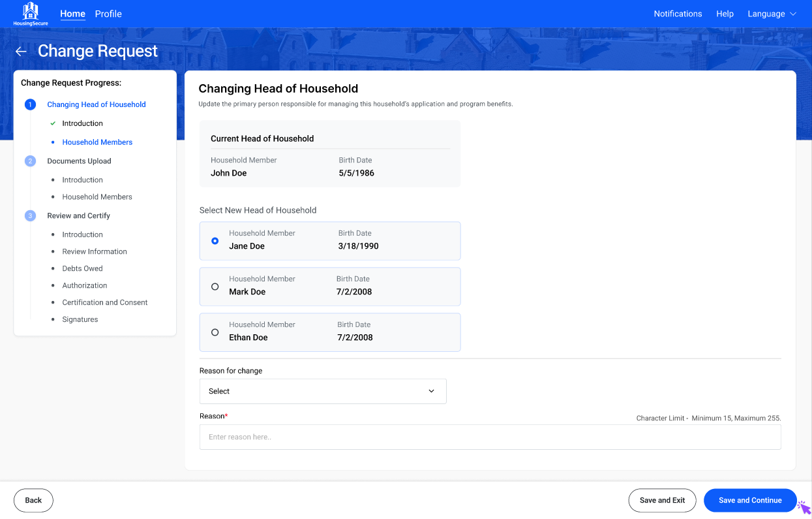Viewport: 812px width, 519px height.
Task: Open the Reason for change dropdown
Action: [323, 391]
